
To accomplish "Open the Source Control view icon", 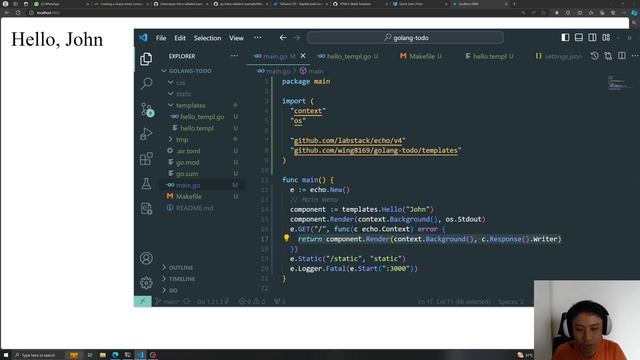I will coord(147,109).
